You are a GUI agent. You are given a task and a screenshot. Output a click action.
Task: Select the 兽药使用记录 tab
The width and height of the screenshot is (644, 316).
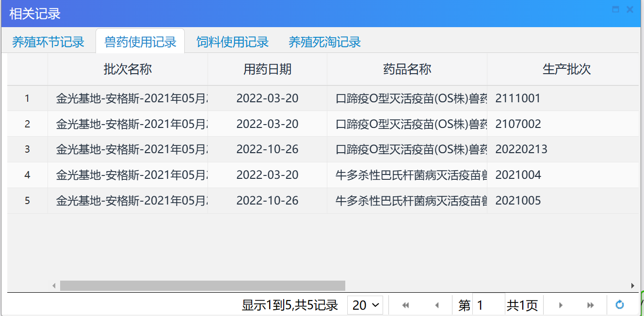point(140,42)
